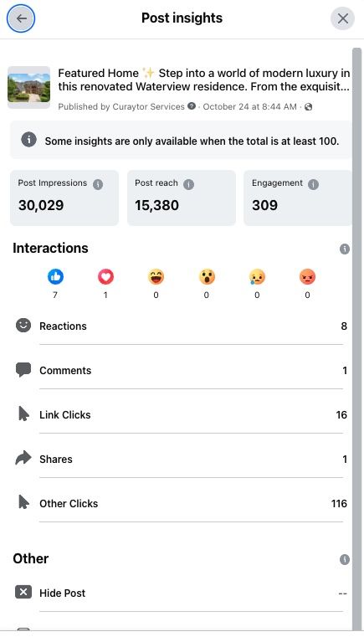Select the Angry reaction icon
364x637 pixels.
point(308,277)
